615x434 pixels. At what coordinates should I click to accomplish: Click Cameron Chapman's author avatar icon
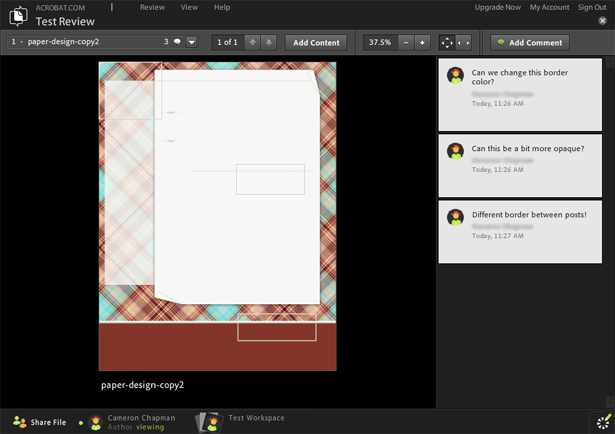tap(96, 423)
